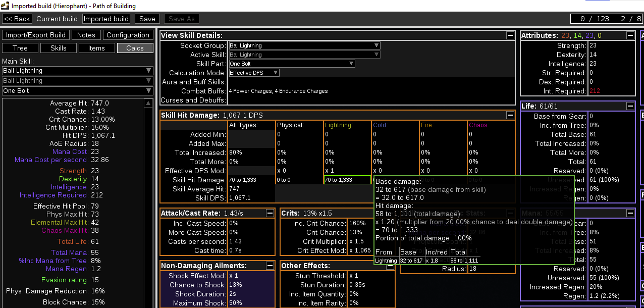Collapse the View Skill Details section
Image resolution: width=644 pixels, height=308 pixels.
pyautogui.click(x=511, y=35)
